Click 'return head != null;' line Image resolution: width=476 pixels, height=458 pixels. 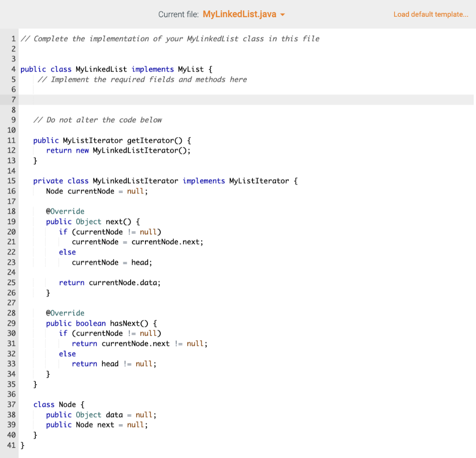click(114, 364)
